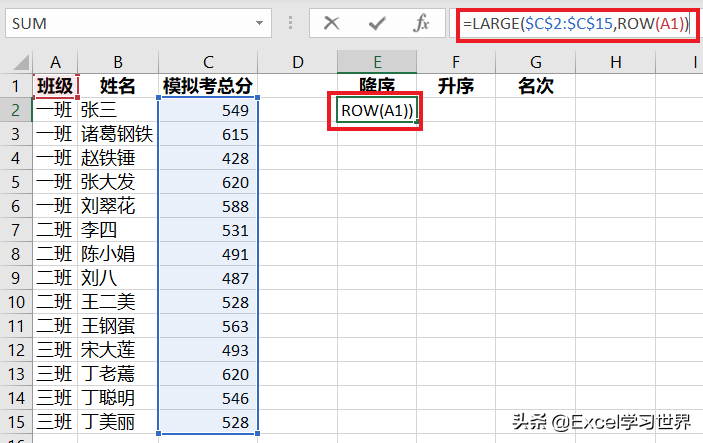The width and height of the screenshot is (703, 443).
Task: Click the 三班 cell in 宋大莲's row
Action: click(x=55, y=350)
